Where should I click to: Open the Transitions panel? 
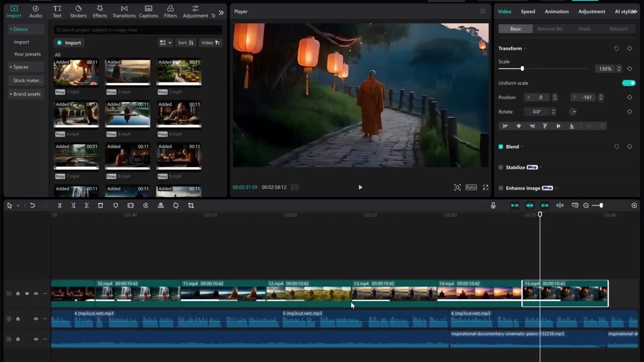click(x=124, y=12)
